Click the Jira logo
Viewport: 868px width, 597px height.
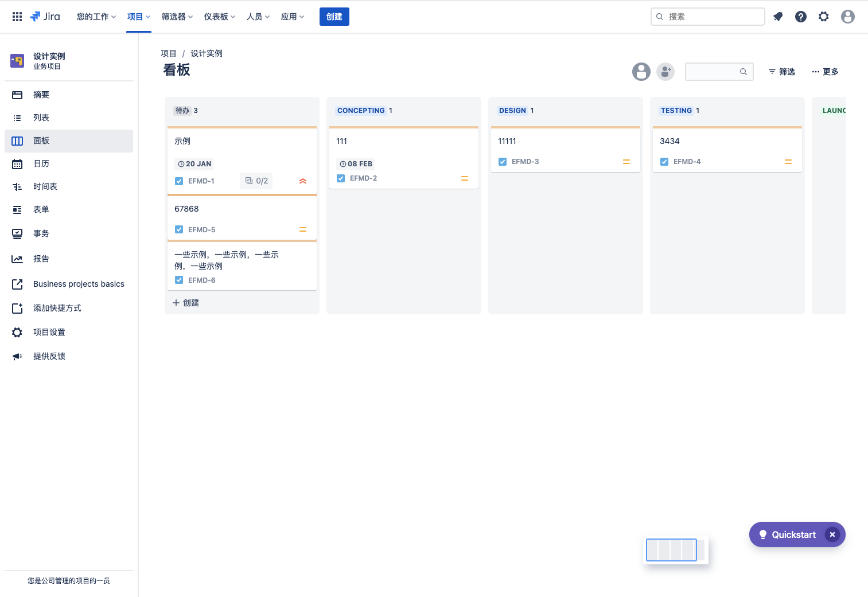click(x=45, y=17)
